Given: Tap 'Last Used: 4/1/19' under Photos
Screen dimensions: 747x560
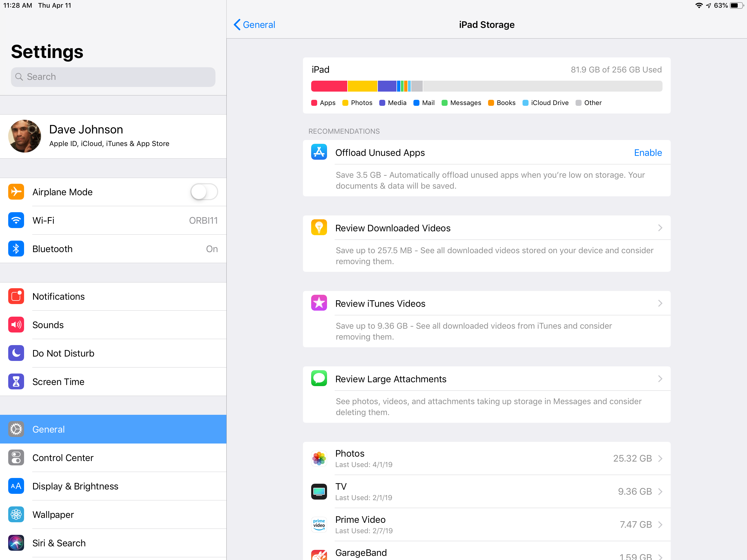Looking at the screenshot, I should [364, 465].
